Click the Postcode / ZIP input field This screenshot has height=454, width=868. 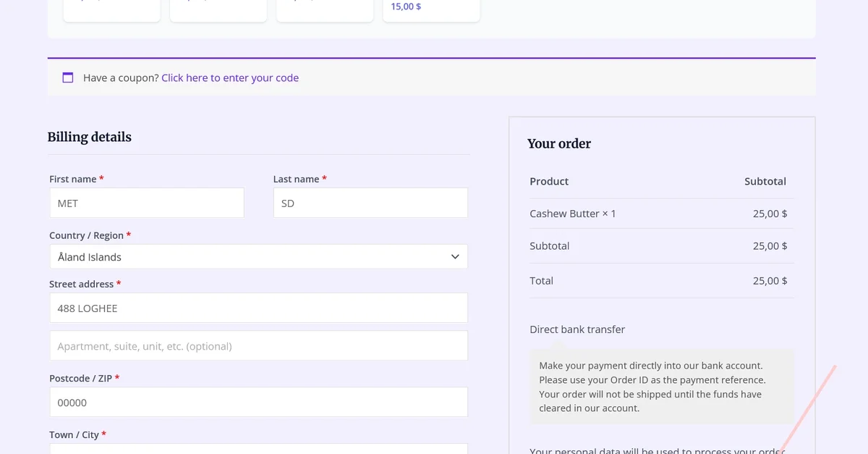point(258,403)
